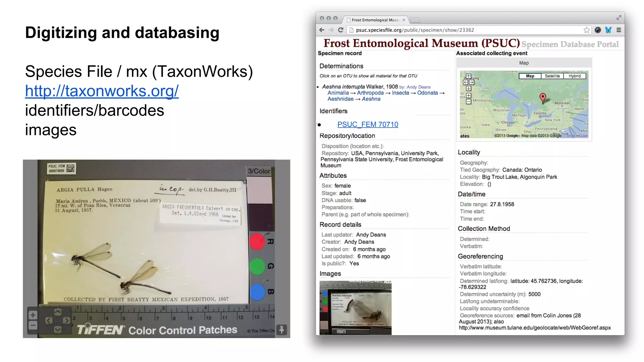Open the blue butterfly extension icon
This screenshot has height=362, width=644.
[608, 30]
